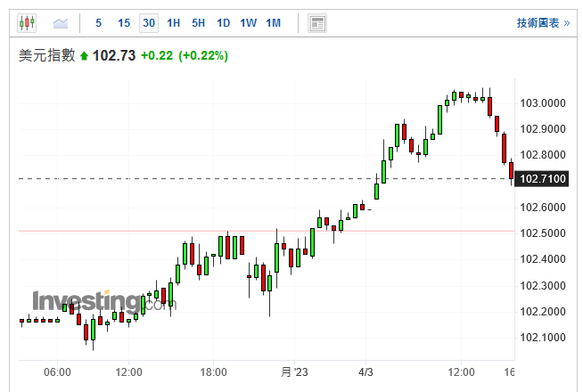Image resolution: width=583 pixels, height=392 pixels.
Task: Click the 18:00 time axis label
Action: pos(213,372)
